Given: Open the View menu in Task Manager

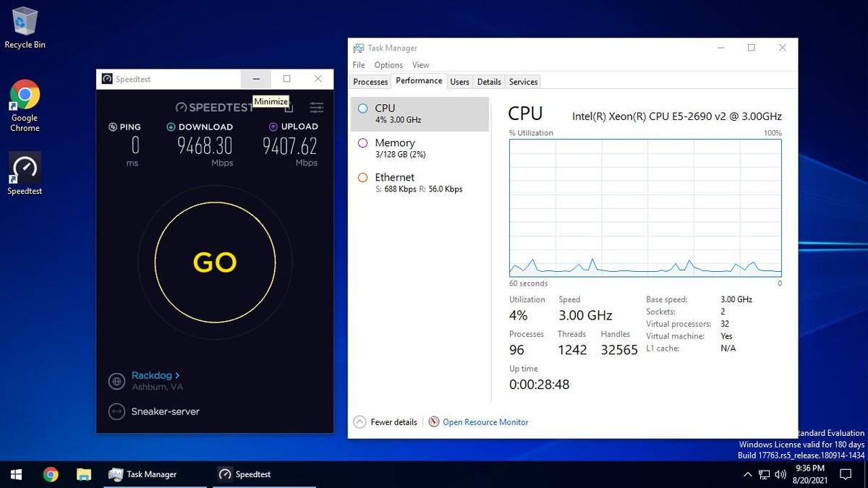Looking at the screenshot, I should click(420, 65).
